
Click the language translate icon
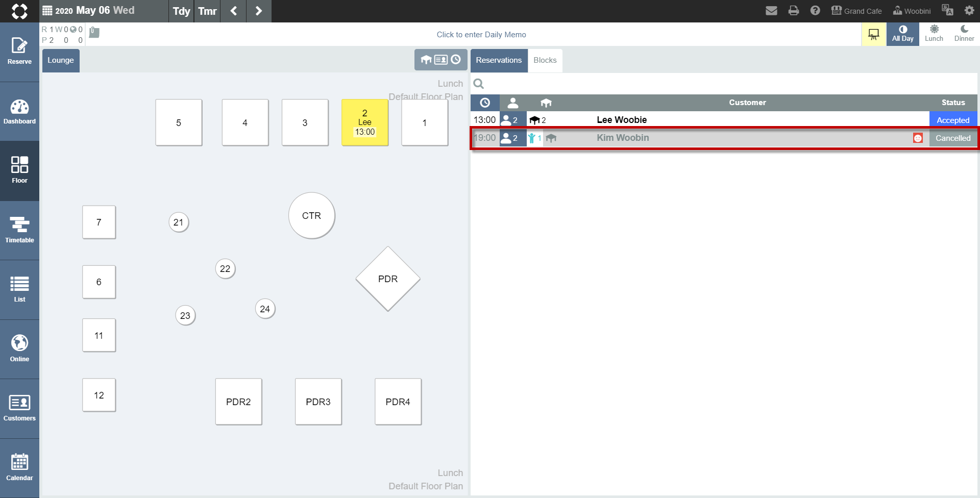[x=947, y=11]
